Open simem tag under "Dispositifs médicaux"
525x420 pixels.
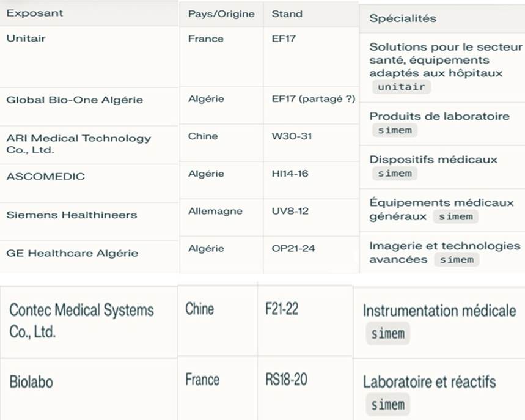click(395, 173)
